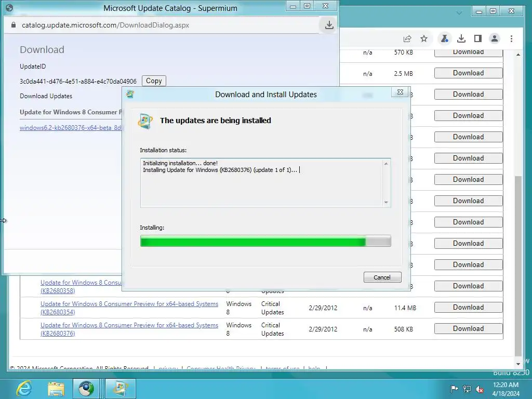The height and width of the screenshot is (399, 532).
Task: Toggle the side panel icon in the toolbar
Action: [478, 38]
